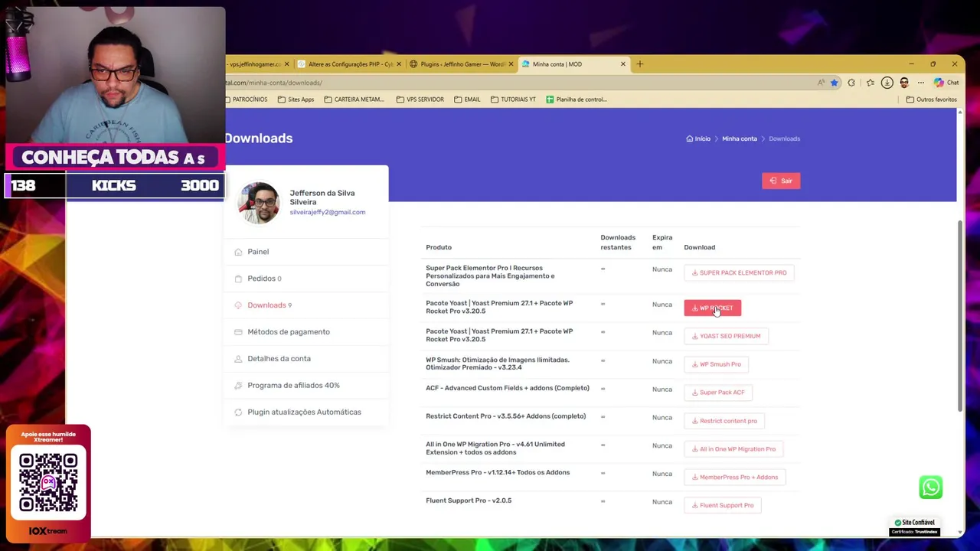Click the Plugin atualizações refresh icon

click(238, 412)
